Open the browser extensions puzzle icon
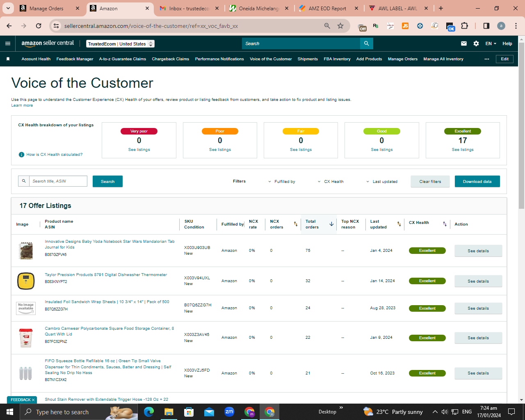The height and width of the screenshot is (420, 525). point(464,26)
